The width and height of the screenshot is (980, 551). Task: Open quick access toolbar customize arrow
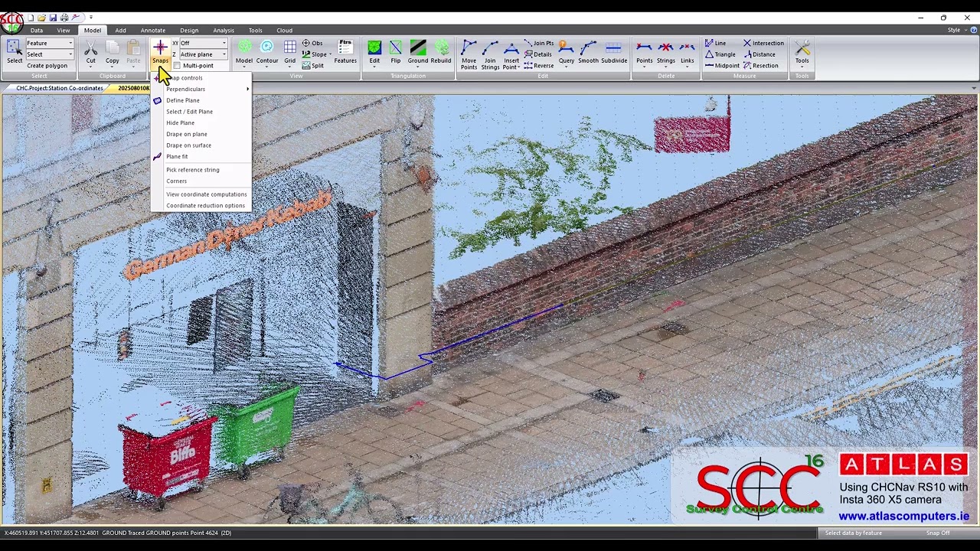(x=90, y=17)
